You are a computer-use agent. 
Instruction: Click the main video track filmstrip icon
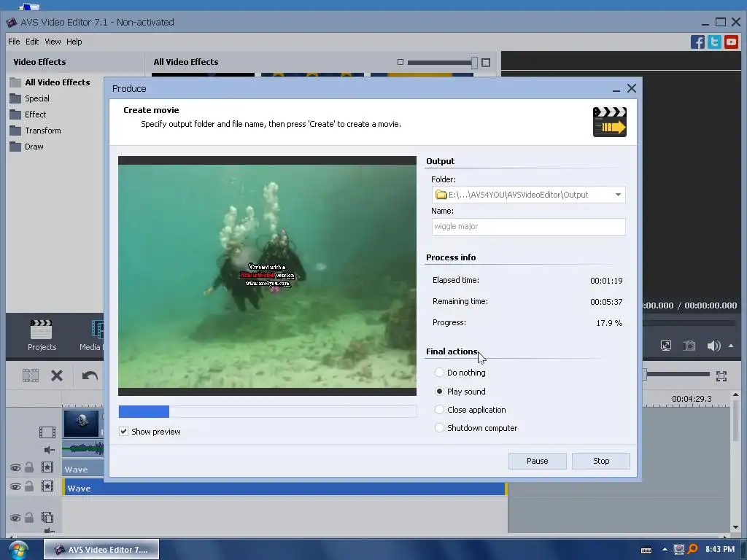tap(47, 432)
